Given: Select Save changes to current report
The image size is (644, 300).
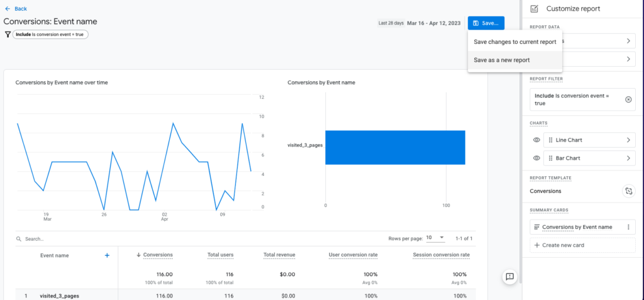Looking at the screenshot, I should tap(515, 42).
